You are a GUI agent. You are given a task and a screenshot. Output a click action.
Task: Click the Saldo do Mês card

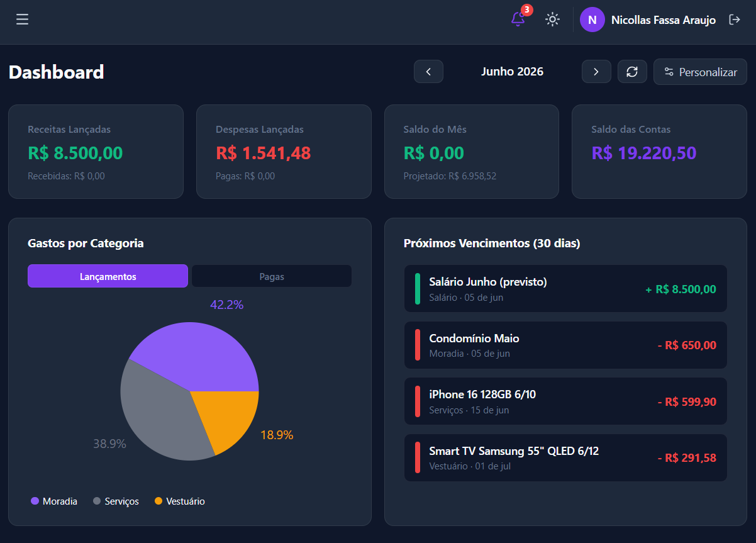(472, 152)
